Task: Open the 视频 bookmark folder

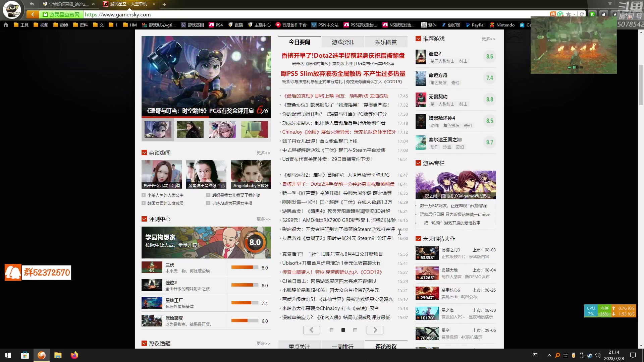Action: pos(41,25)
